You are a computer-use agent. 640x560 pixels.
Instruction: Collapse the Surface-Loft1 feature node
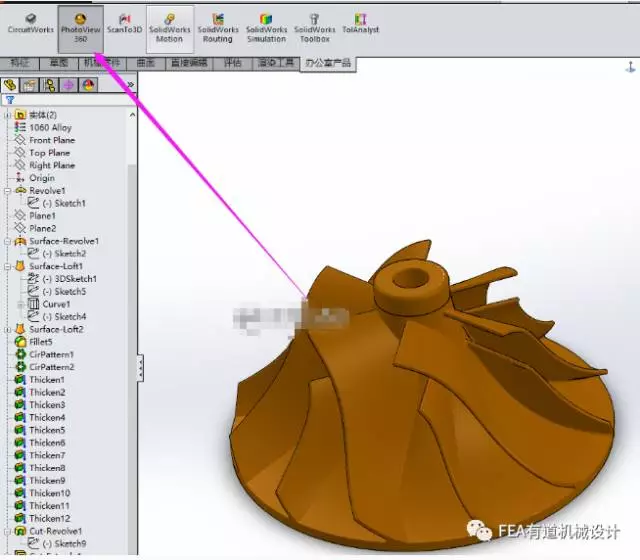pos(7,266)
